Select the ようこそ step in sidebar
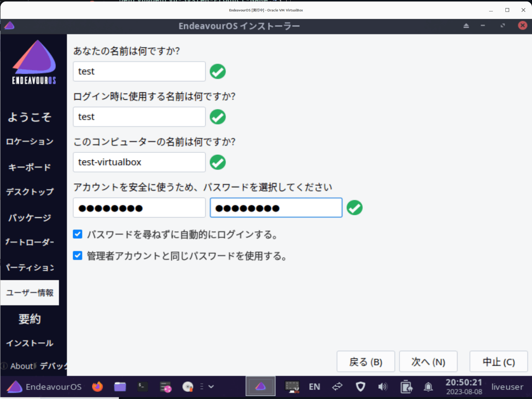This screenshot has width=532, height=399. [x=30, y=117]
